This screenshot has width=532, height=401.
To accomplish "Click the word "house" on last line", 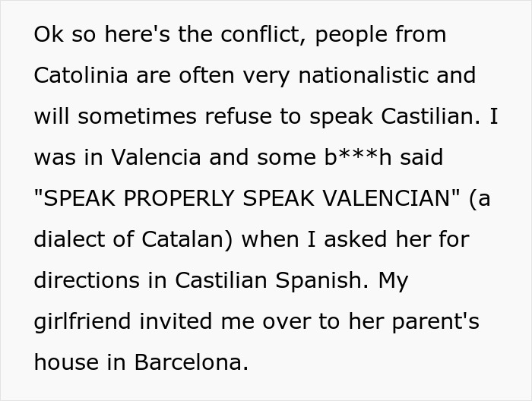I will pos(66,363).
